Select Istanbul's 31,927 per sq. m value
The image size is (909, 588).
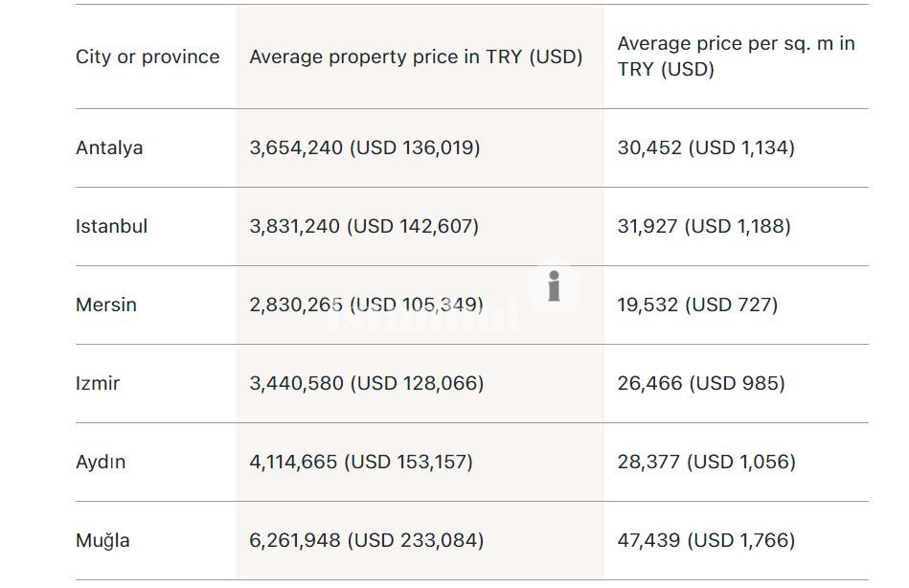coord(704,226)
